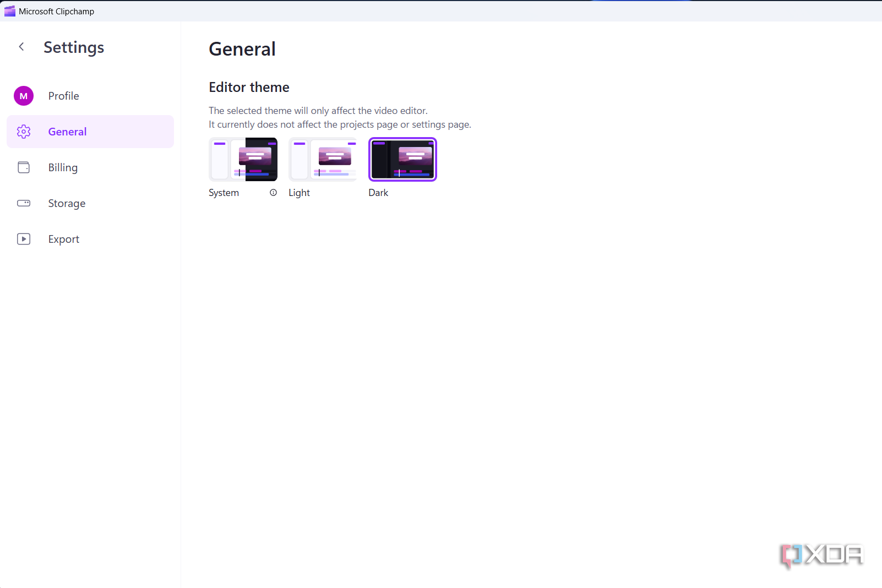Screen dimensions: 882x588
Task: Select the General gear icon in sidebar
Action: click(x=24, y=132)
